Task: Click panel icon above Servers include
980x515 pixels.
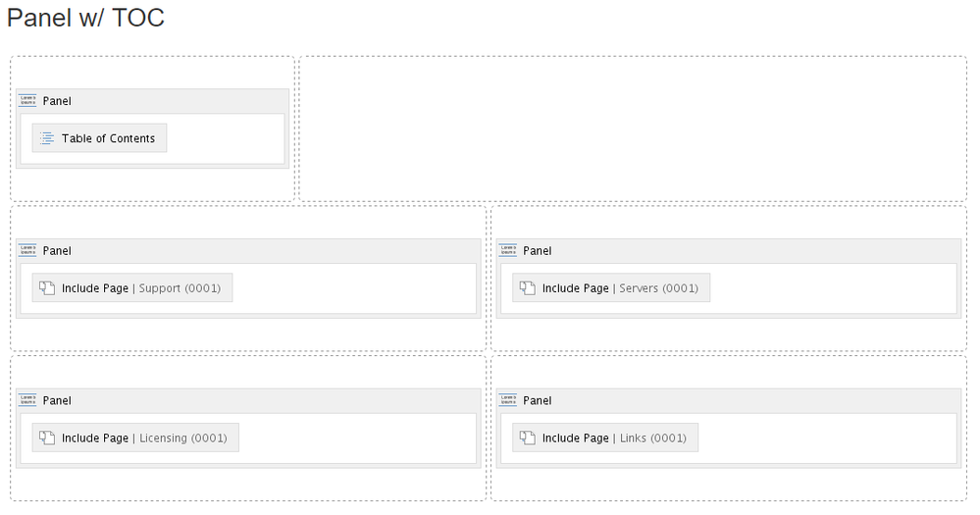Action: (508, 250)
